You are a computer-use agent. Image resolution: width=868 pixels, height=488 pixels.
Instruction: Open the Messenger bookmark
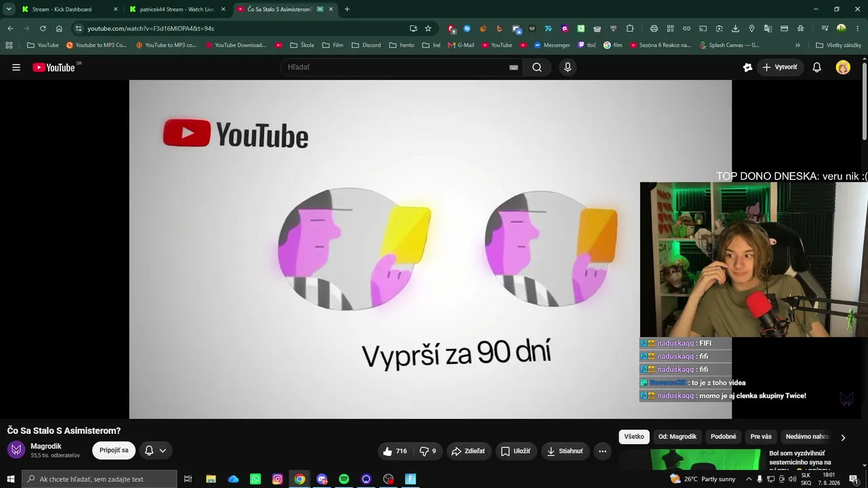(x=552, y=45)
